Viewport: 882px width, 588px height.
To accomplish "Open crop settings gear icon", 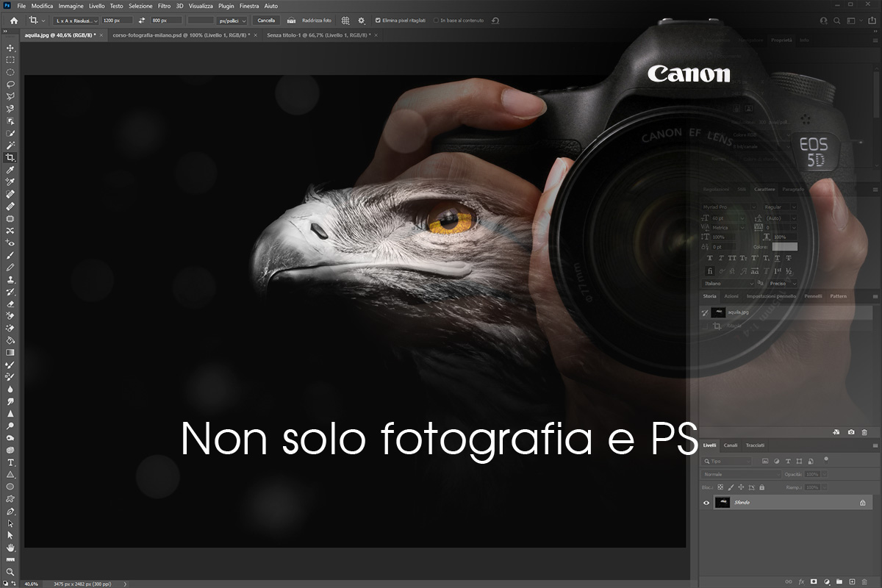I will click(361, 21).
